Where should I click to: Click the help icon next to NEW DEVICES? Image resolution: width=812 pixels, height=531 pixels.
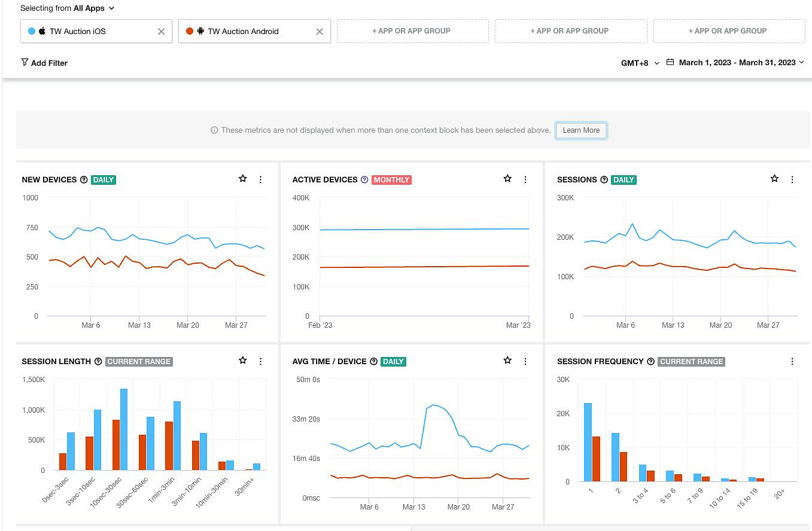coord(84,179)
